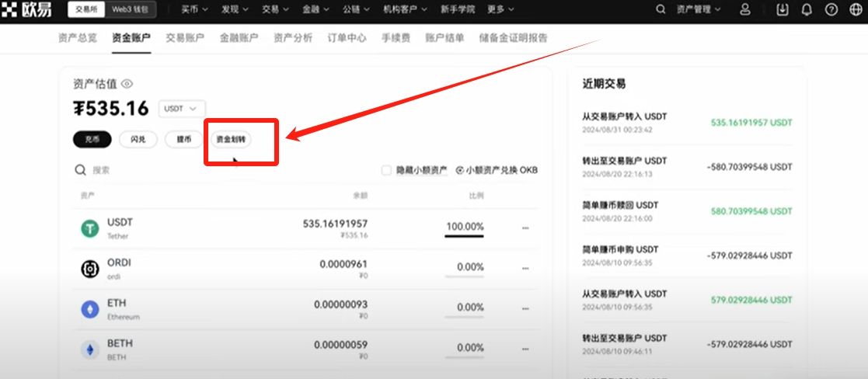
Task: Open the 资产分析 tab
Action: 293,37
